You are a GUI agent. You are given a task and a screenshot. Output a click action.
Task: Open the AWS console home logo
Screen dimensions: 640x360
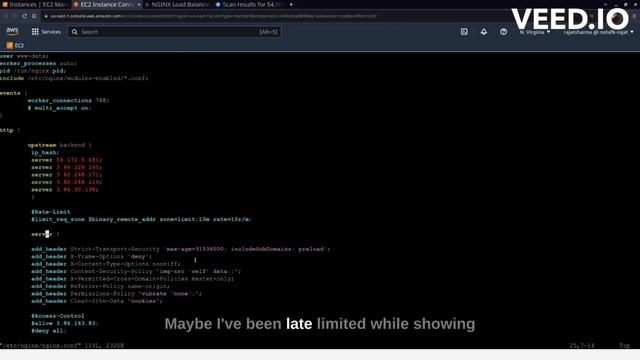click(12, 31)
